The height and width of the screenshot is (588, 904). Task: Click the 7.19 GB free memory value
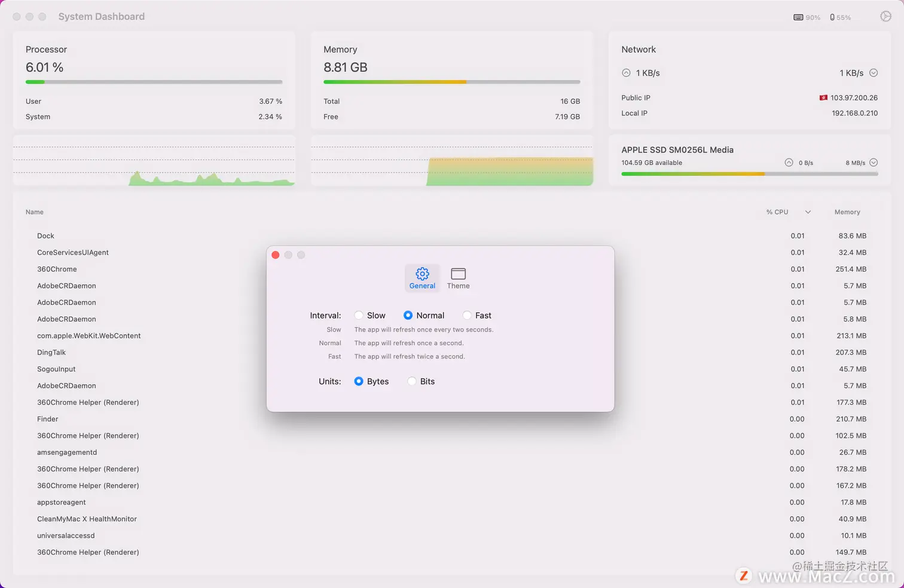[x=567, y=117]
